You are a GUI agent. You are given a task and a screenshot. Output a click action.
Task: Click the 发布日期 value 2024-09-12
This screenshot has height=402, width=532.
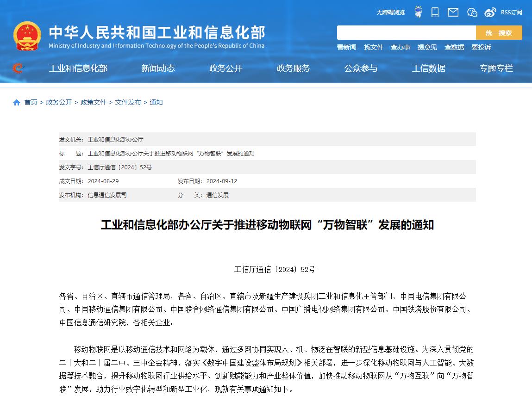pyautogui.click(x=222, y=181)
